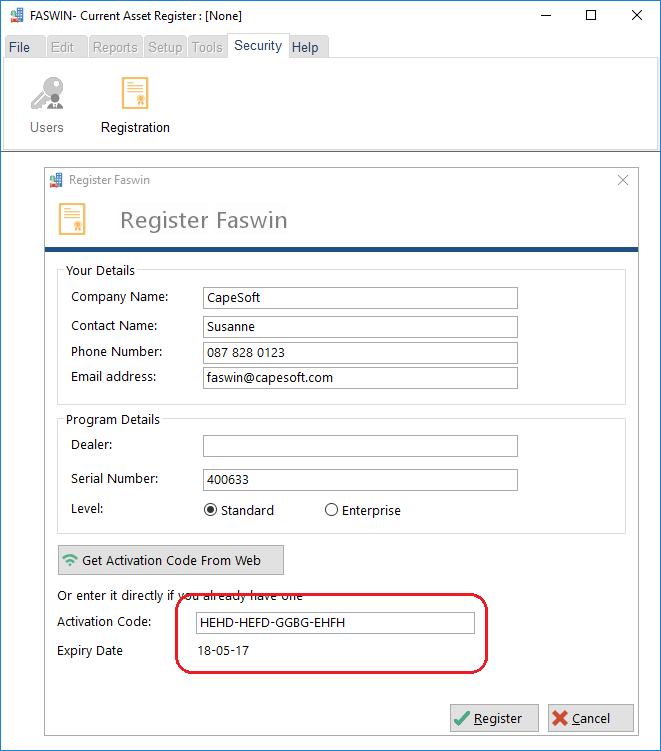This screenshot has width=661, height=751.
Task: Click the Register Faswin dialog header certificate icon
Action: click(x=72, y=219)
